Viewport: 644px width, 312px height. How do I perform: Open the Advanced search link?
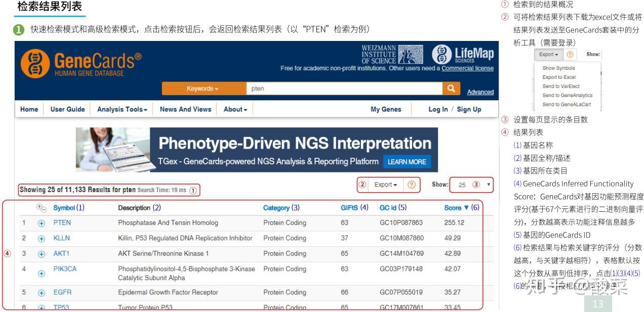tap(480, 92)
